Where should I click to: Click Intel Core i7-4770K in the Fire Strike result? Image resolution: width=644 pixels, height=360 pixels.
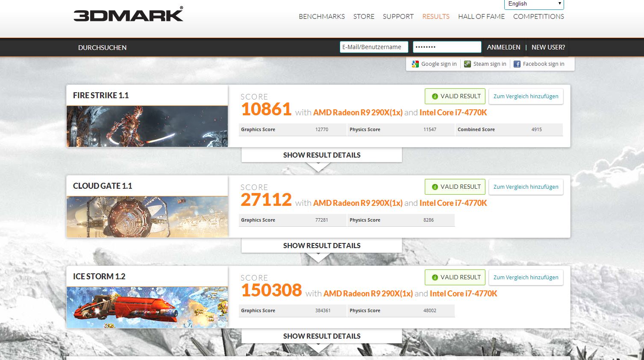[453, 113]
